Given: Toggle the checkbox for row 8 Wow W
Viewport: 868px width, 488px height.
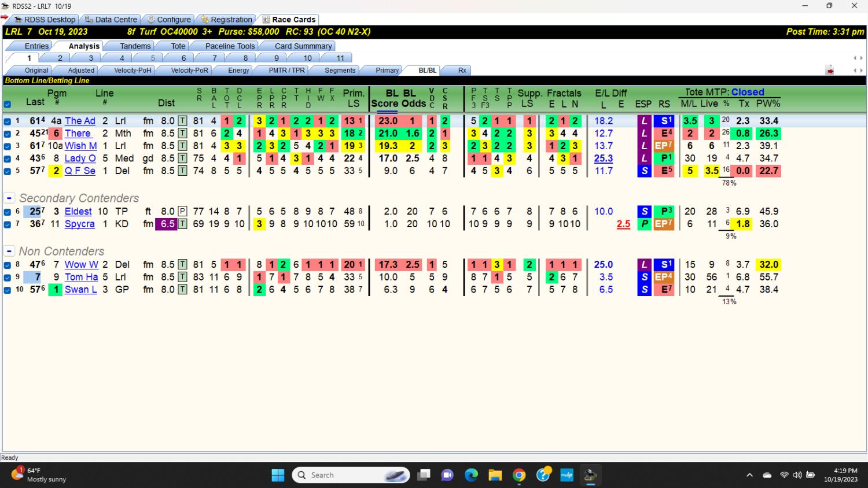Looking at the screenshot, I should [8, 265].
